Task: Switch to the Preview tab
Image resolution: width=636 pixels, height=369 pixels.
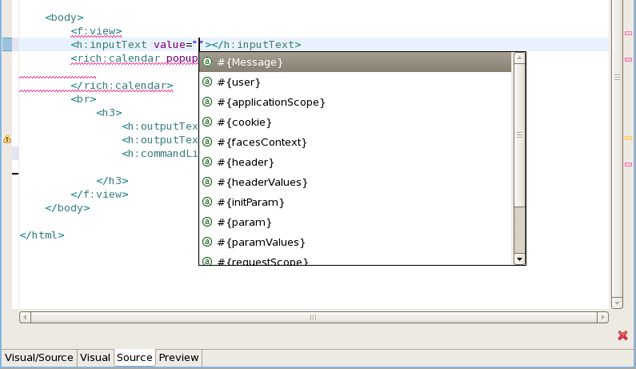Action: (x=179, y=357)
